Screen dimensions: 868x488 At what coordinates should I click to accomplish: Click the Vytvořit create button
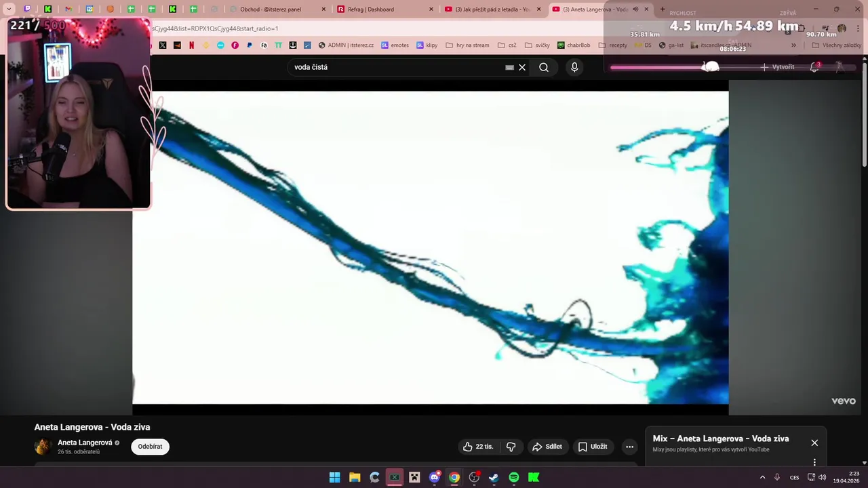click(778, 67)
